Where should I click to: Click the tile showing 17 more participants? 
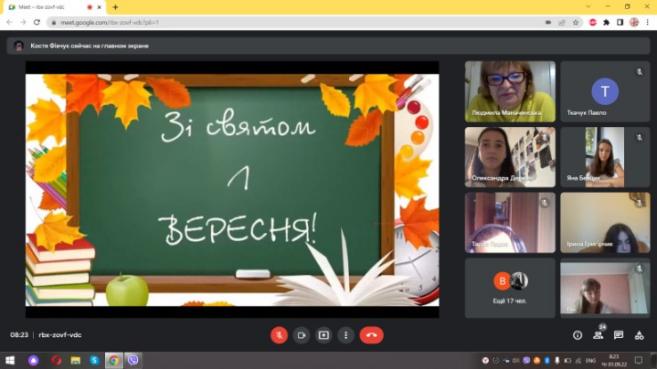(510, 288)
